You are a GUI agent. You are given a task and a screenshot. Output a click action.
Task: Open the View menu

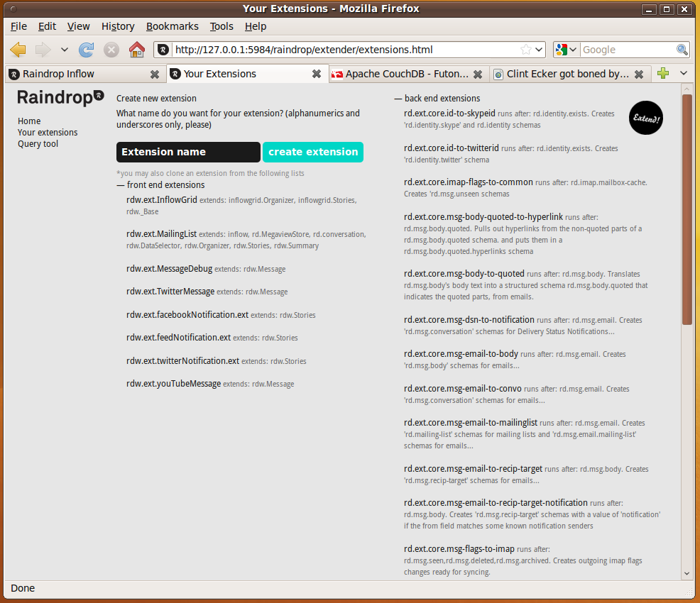coord(79,26)
